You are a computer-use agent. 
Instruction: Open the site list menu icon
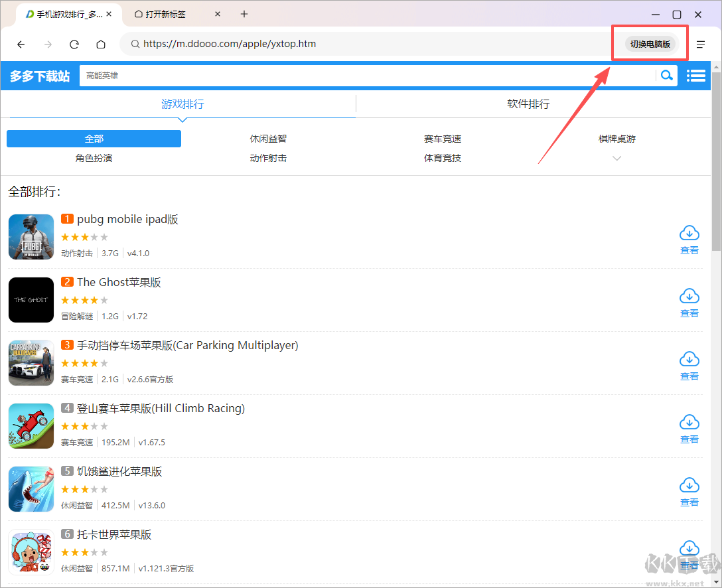click(695, 76)
